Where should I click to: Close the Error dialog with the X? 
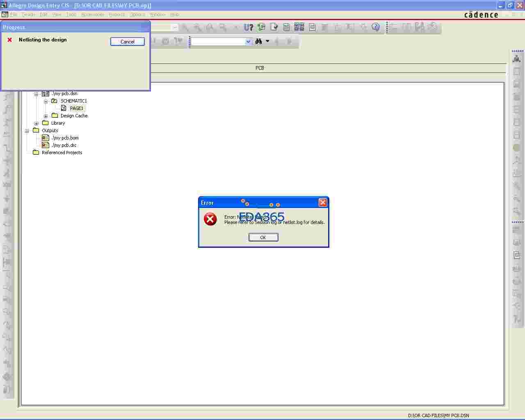pos(323,202)
